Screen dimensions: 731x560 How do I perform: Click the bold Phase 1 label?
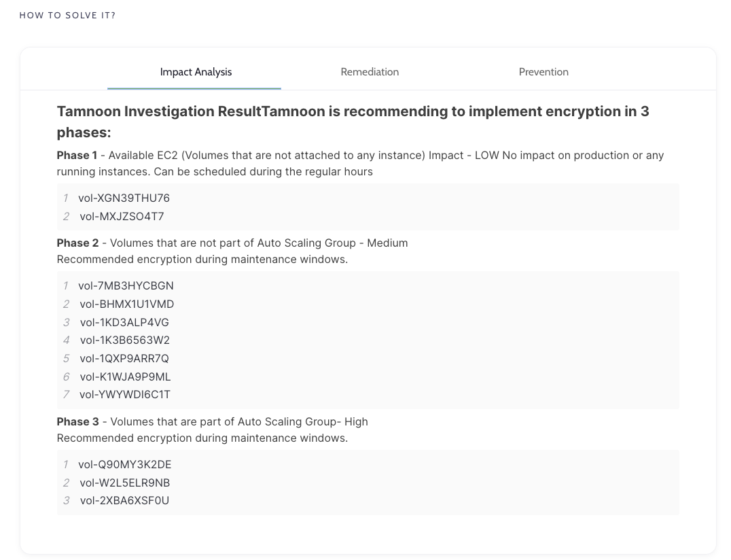tap(77, 156)
